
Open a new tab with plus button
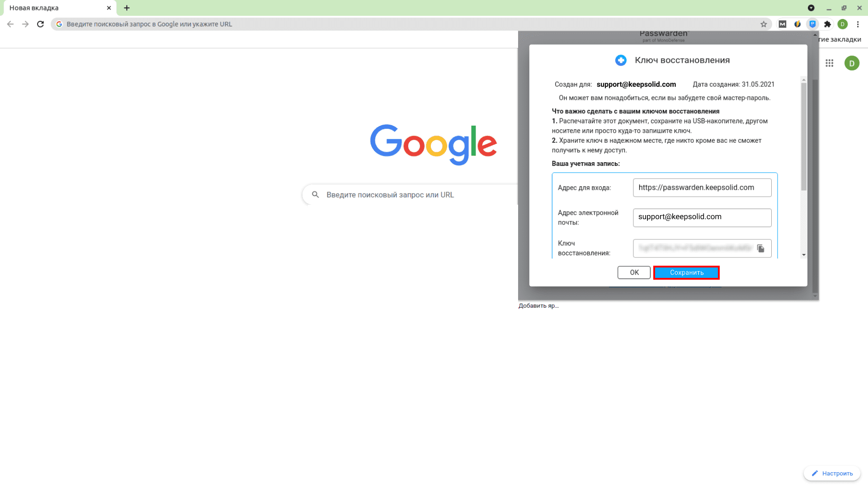(x=127, y=8)
